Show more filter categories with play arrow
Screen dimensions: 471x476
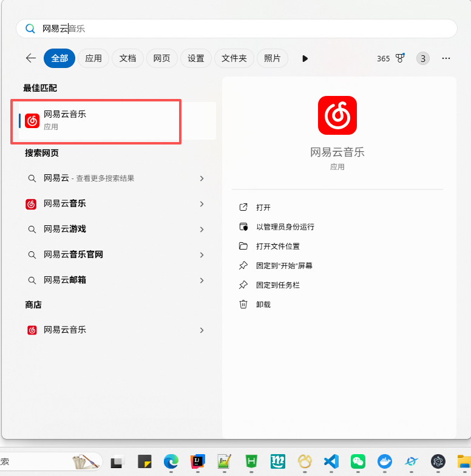tap(305, 58)
